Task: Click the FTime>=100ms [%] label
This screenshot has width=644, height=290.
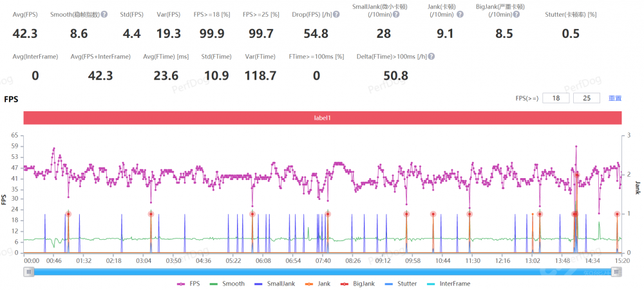Action: tap(316, 57)
